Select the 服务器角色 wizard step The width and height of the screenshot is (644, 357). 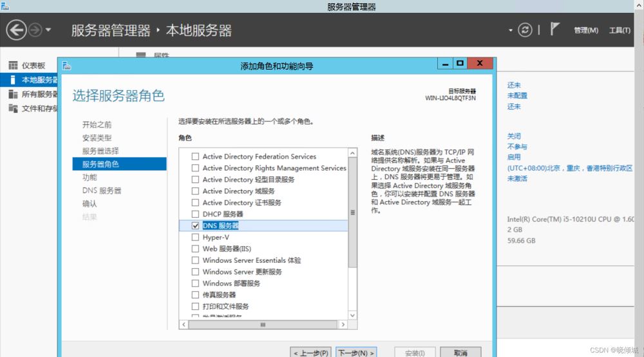click(120, 164)
